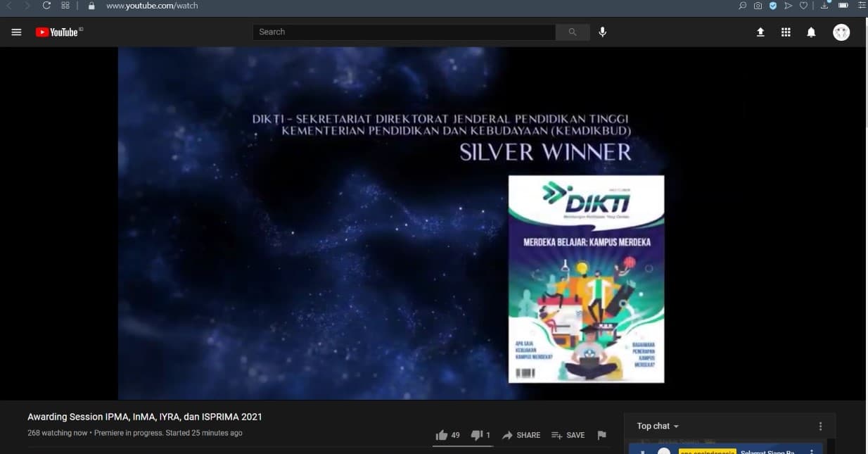Screen dimensions: 868x454
Task: Open the live chat overflow menu
Action: pyautogui.click(x=820, y=425)
